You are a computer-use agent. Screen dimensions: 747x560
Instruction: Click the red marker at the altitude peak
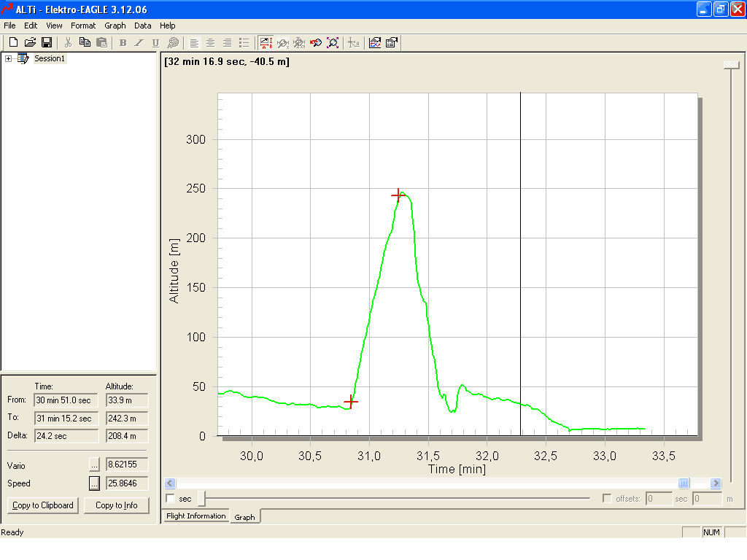398,195
